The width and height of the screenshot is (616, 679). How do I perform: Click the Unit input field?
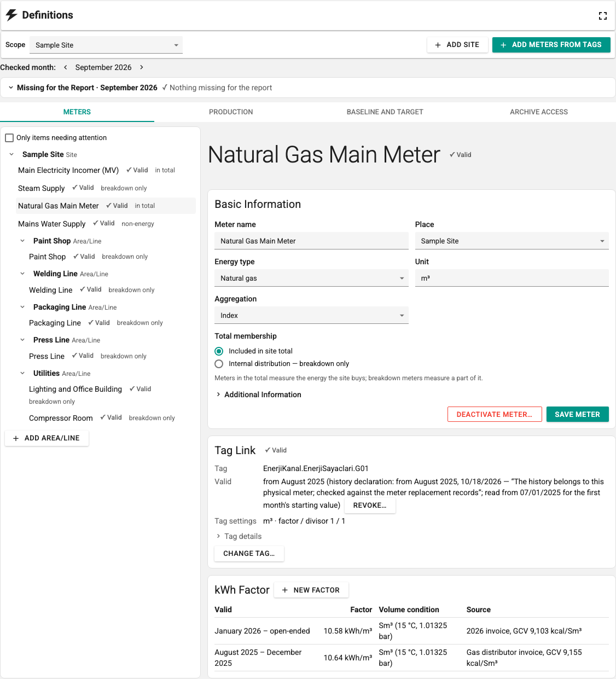pyautogui.click(x=512, y=278)
